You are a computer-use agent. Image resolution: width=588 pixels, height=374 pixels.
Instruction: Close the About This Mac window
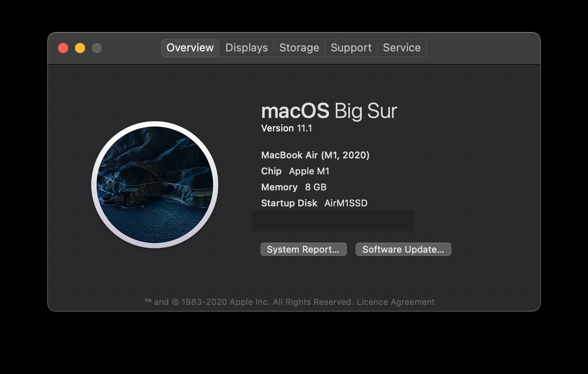tap(63, 48)
